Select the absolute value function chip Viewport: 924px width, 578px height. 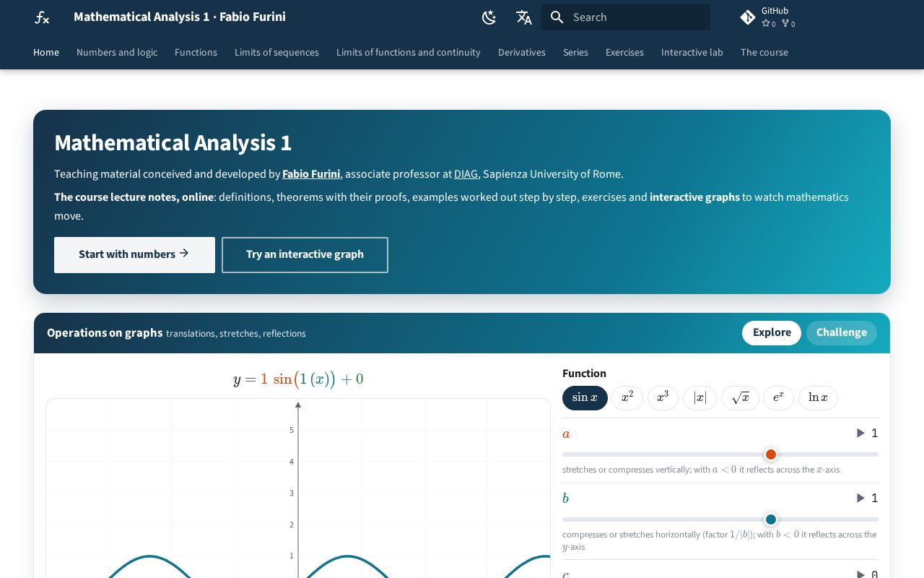point(700,398)
